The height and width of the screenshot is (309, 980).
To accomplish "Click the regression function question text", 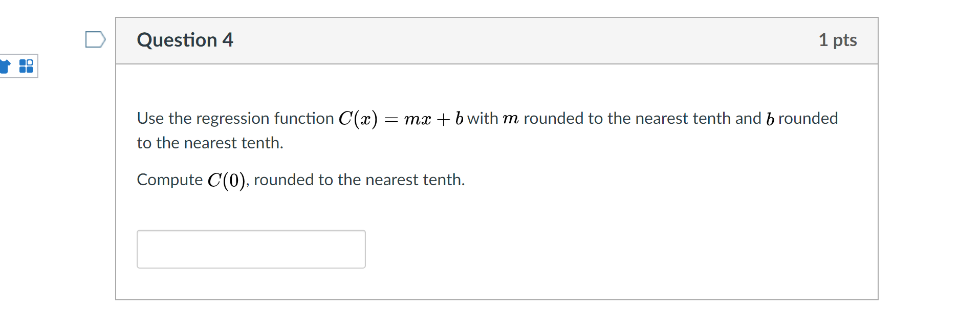I will [486, 118].
